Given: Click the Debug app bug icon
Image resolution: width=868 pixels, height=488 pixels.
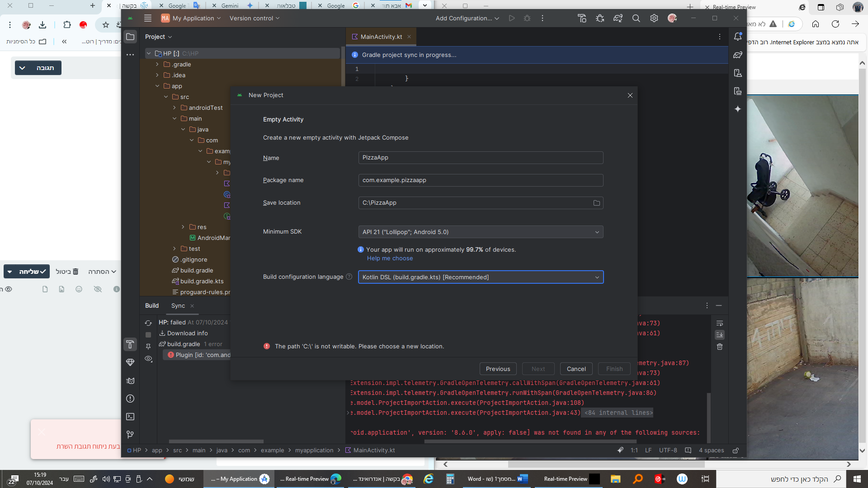Looking at the screenshot, I should pos(527,18).
